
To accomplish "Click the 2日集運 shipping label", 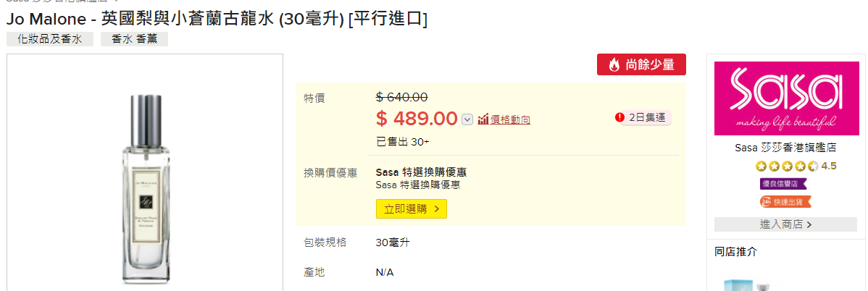I will pyautogui.click(x=647, y=117).
